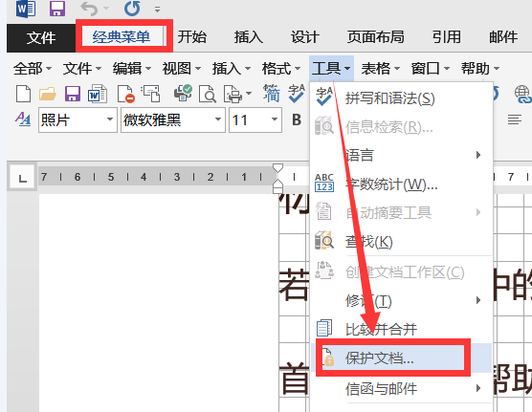Viewport: 532px width, 412px height.
Task: Switch to the 邮件 ribbon tab
Action: (x=503, y=37)
